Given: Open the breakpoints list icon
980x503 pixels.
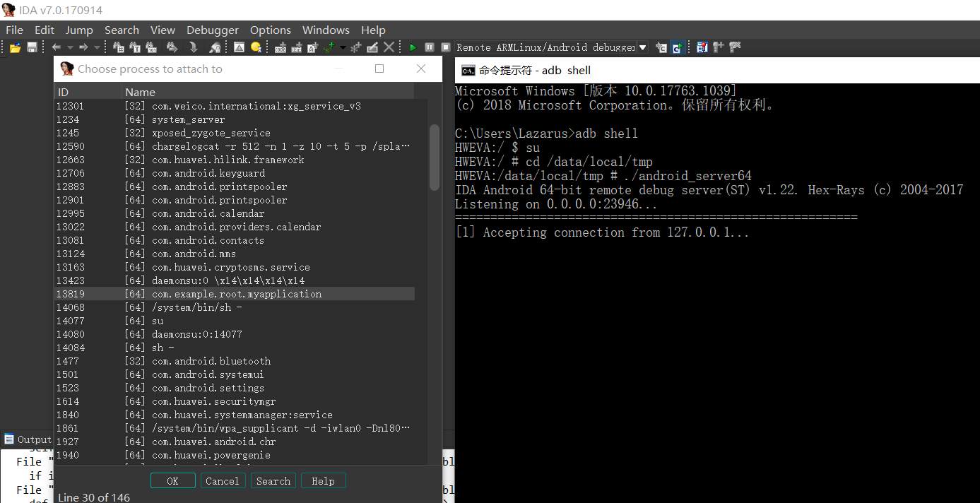Looking at the screenshot, I should click(x=702, y=47).
